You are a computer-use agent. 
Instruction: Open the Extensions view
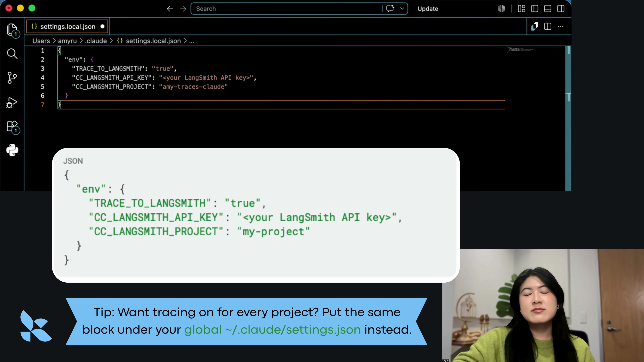tap(13, 127)
